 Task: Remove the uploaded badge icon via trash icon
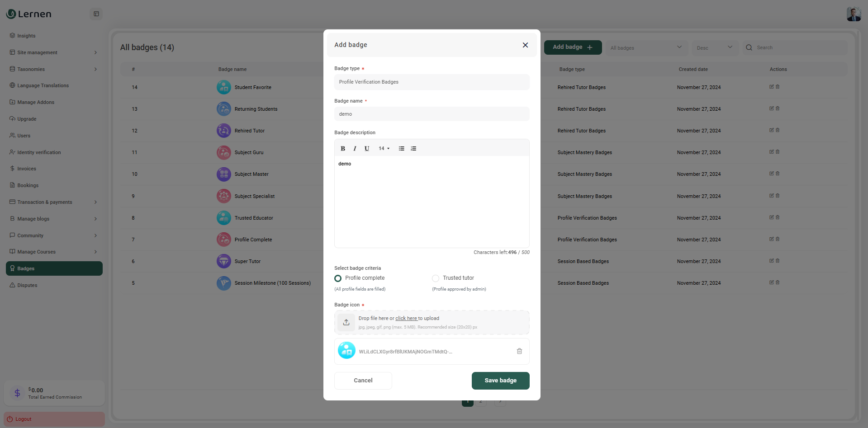click(519, 351)
